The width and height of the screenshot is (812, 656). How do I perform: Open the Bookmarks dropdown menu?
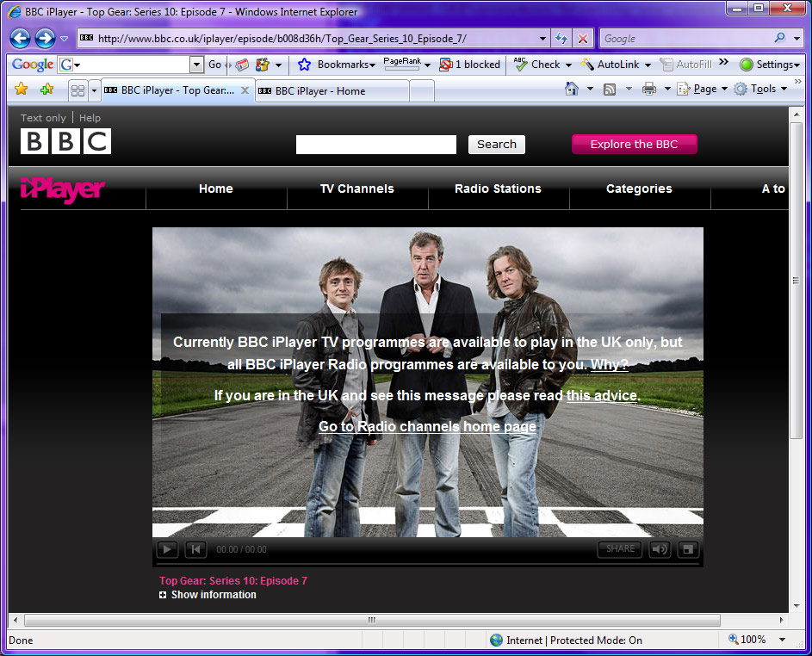click(346, 65)
